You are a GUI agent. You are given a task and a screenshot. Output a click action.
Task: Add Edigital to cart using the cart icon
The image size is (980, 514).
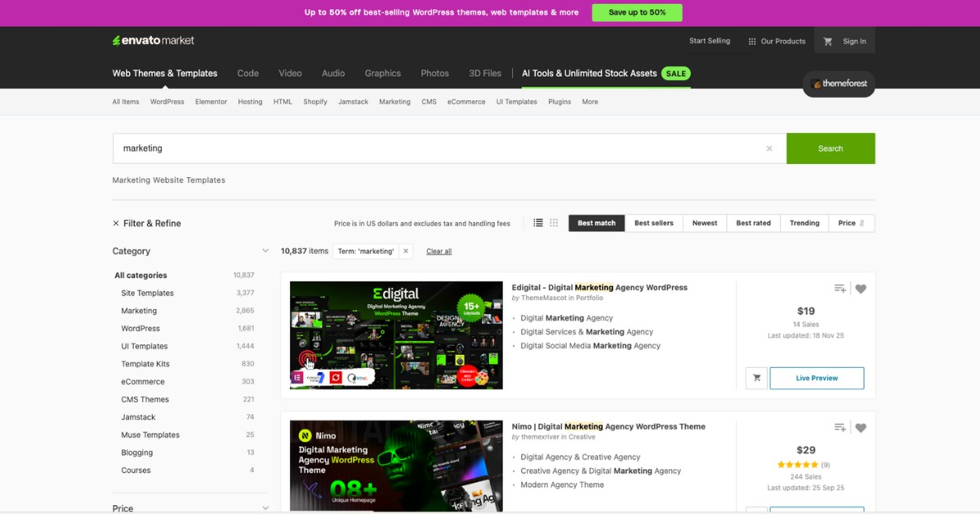pos(756,378)
